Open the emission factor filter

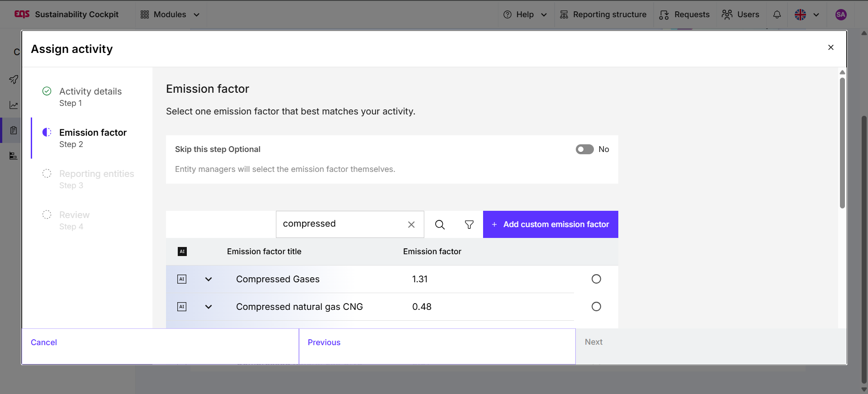coord(469,224)
